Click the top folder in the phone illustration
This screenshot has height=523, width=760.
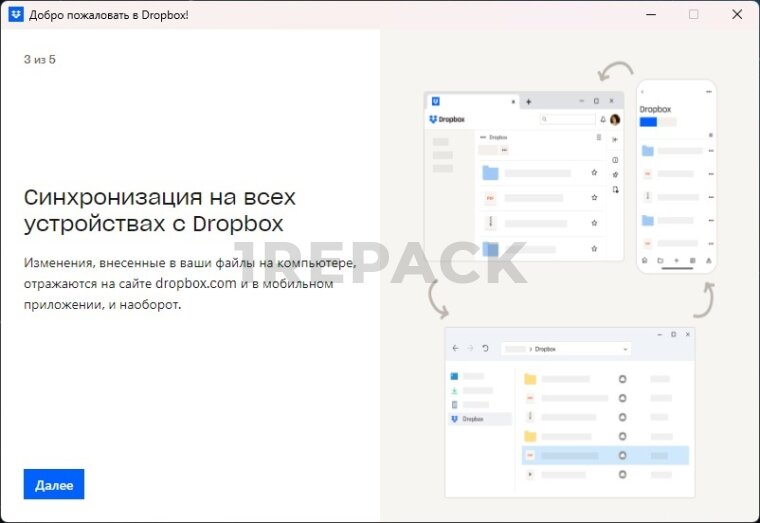[x=648, y=151]
